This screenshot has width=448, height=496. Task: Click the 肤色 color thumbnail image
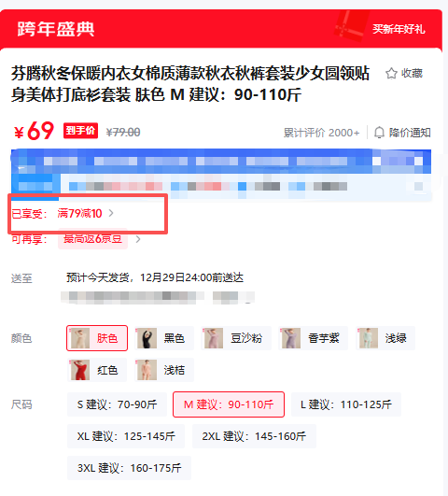[79, 338]
